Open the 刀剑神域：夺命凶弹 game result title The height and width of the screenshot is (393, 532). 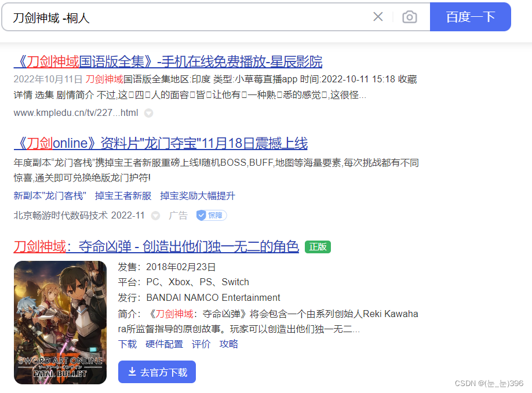pos(156,246)
